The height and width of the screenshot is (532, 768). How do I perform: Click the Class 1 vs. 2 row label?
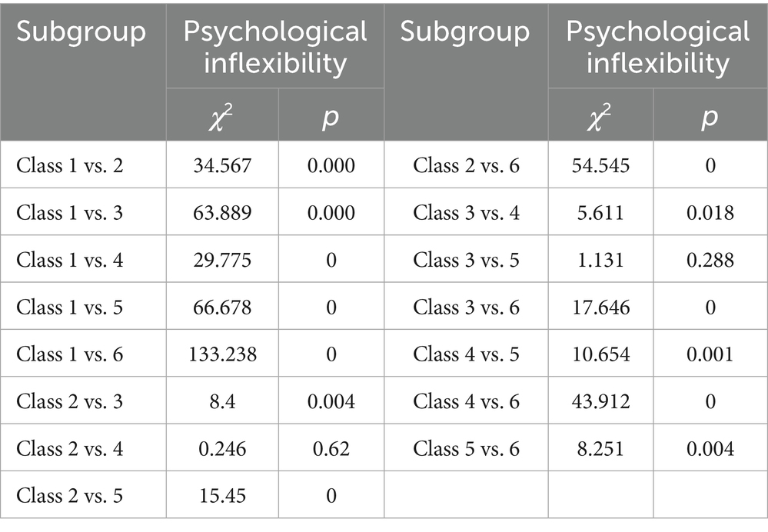(70, 165)
